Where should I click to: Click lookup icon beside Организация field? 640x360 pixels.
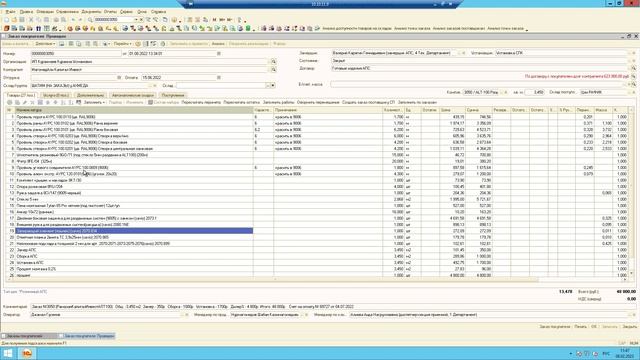[273, 62]
